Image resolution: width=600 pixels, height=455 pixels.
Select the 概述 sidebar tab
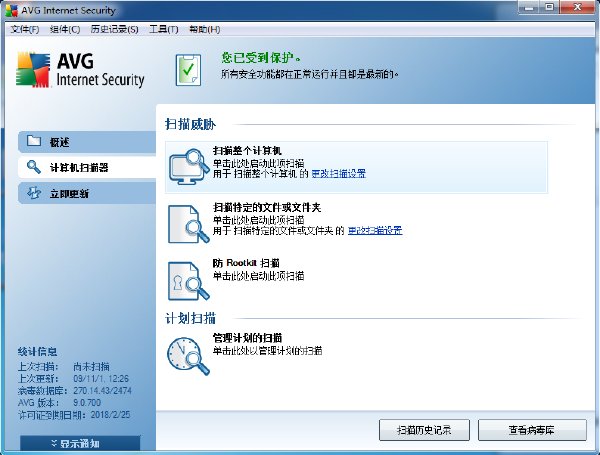coord(87,142)
